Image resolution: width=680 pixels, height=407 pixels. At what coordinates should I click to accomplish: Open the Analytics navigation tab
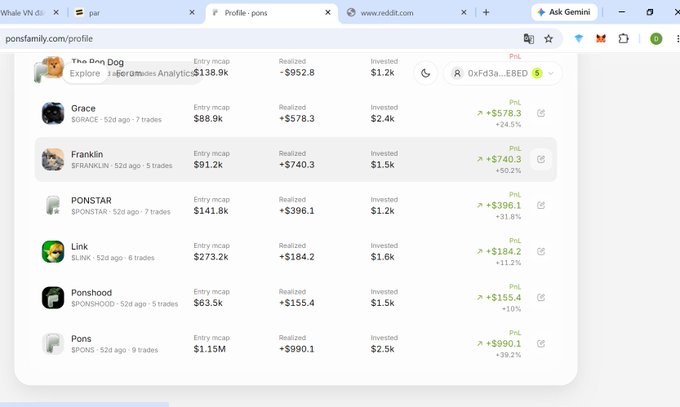[x=176, y=73]
